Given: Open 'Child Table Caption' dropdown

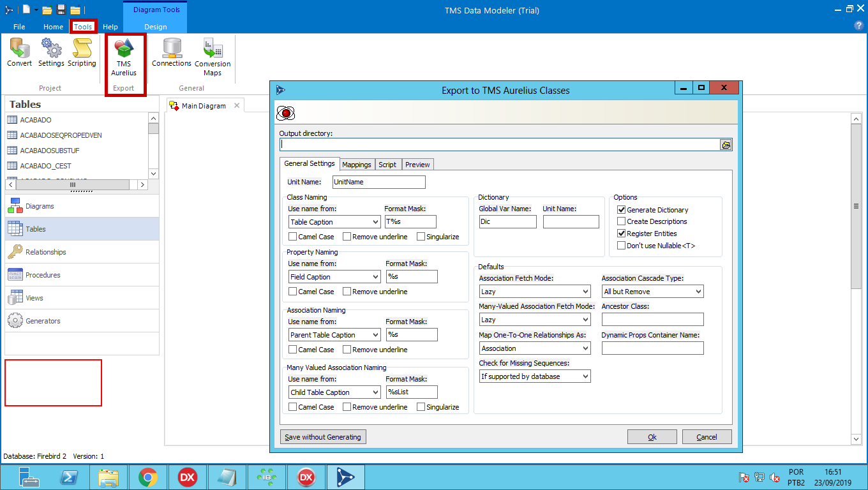Looking at the screenshot, I should (335, 392).
